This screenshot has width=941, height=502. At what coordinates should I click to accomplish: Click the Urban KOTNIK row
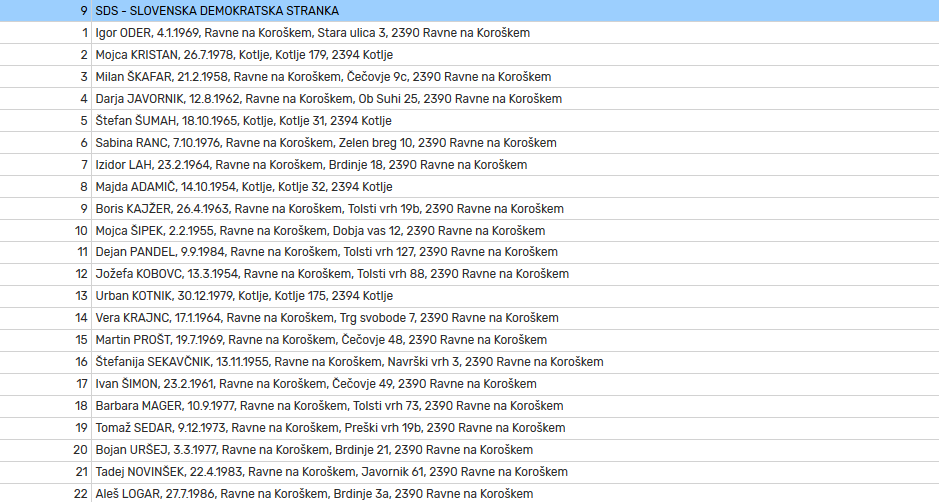tap(470, 296)
